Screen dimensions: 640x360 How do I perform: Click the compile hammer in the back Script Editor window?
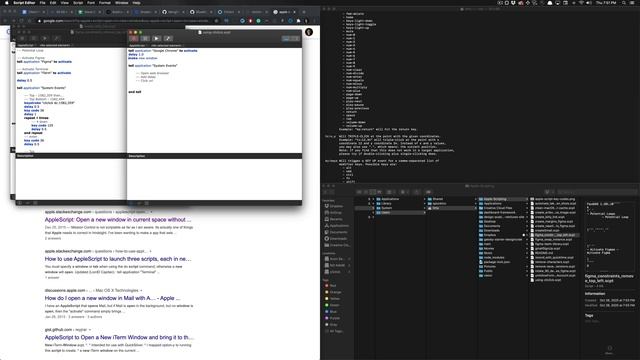click(56, 38)
